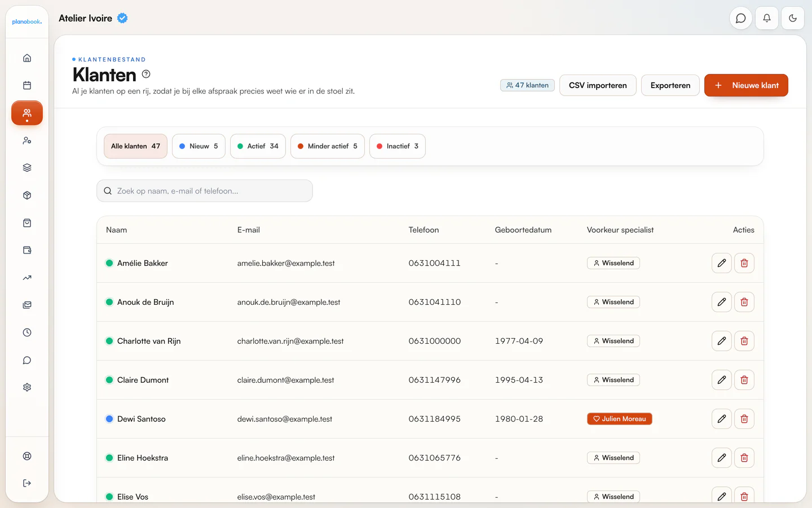Click email claire.dumont@example.test
This screenshot has width=812, height=508.
[285, 380]
